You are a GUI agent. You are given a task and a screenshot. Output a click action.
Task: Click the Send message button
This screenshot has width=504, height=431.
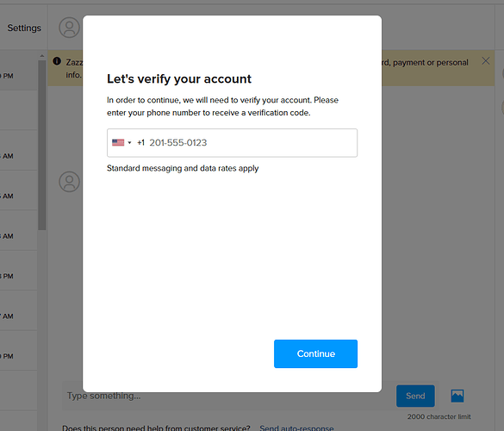415,396
